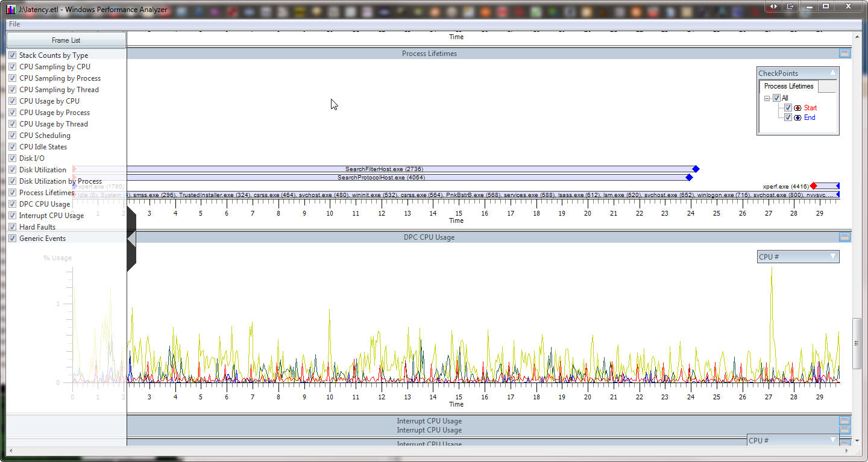This screenshot has width=868, height=462.
Task: Click the upper Interrupt CPU Usage header icon
Action: click(844, 421)
